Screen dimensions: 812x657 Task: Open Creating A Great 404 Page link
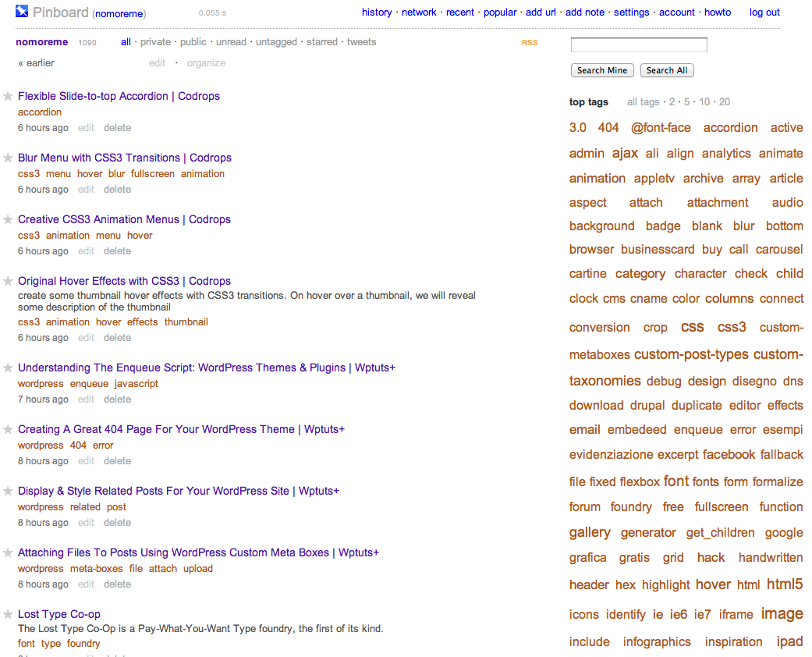coord(181,429)
